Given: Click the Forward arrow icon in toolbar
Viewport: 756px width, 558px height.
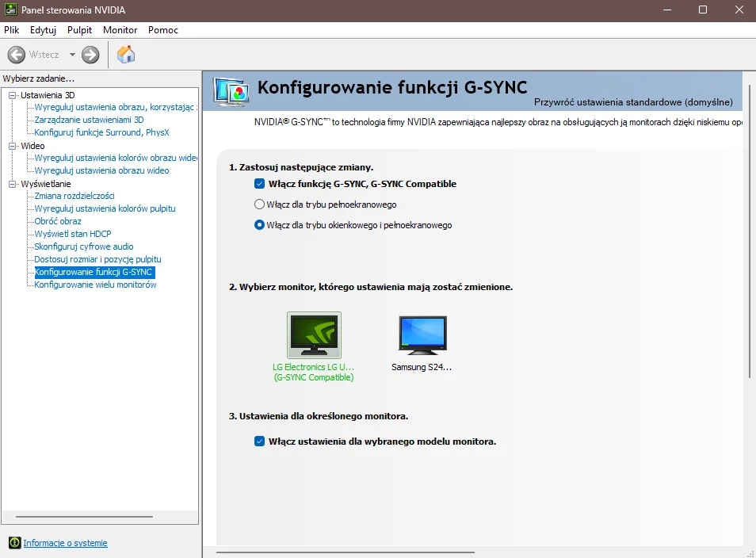Looking at the screenshot, I should pyautogui.click(x=90, y=55).
